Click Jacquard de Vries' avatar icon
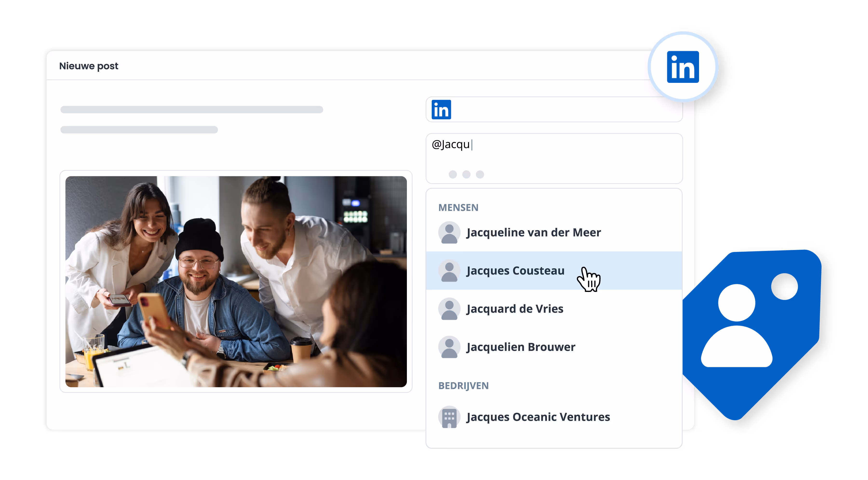Screen dimensions: 868x480 [x=449, y=309]
